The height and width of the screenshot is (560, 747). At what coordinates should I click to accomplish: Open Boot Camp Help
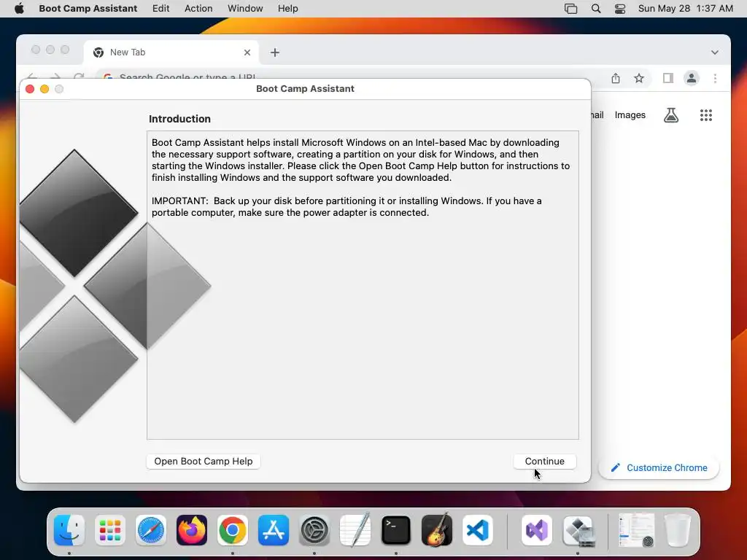coord(204,461)
